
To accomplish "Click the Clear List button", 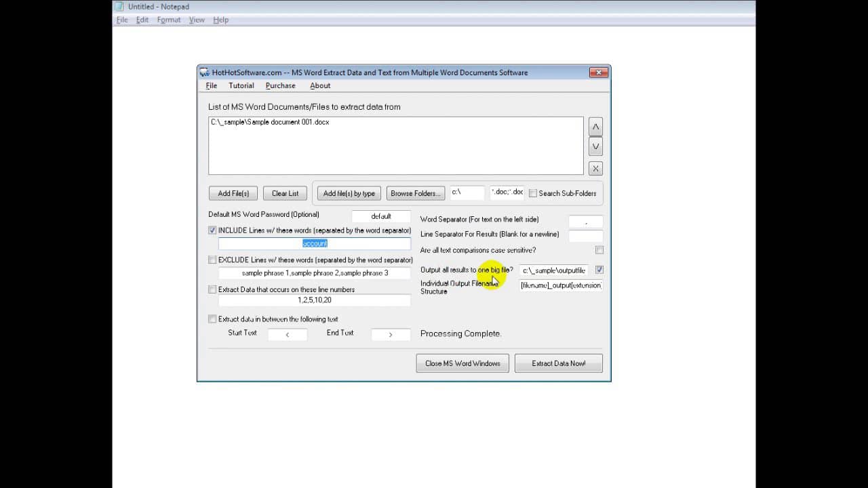I will coord(285,193).
